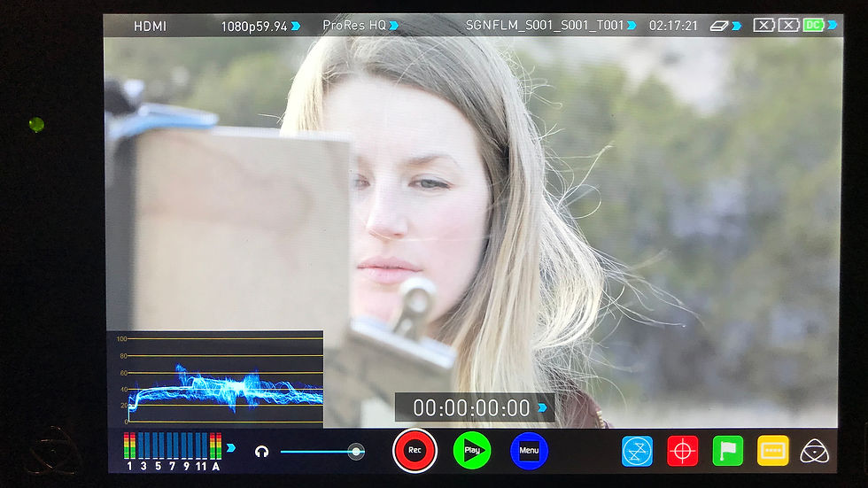868x488 pixels.
Task: Adjust the headphone volume slider knob
Action: 356,452
